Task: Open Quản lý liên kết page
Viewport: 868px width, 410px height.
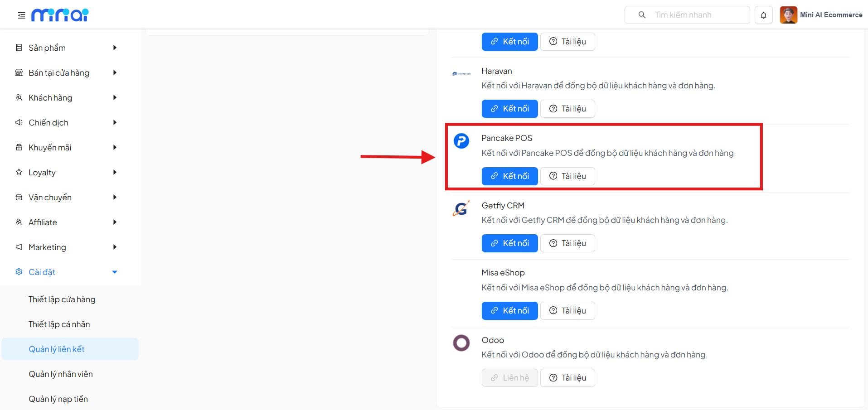Action: (x=56, y=349)
